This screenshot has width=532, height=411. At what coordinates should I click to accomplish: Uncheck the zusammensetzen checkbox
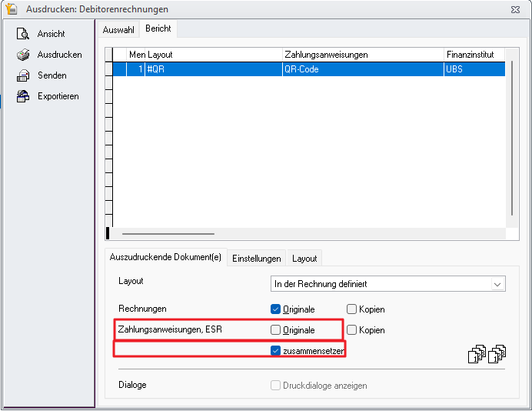click(275, 350)
